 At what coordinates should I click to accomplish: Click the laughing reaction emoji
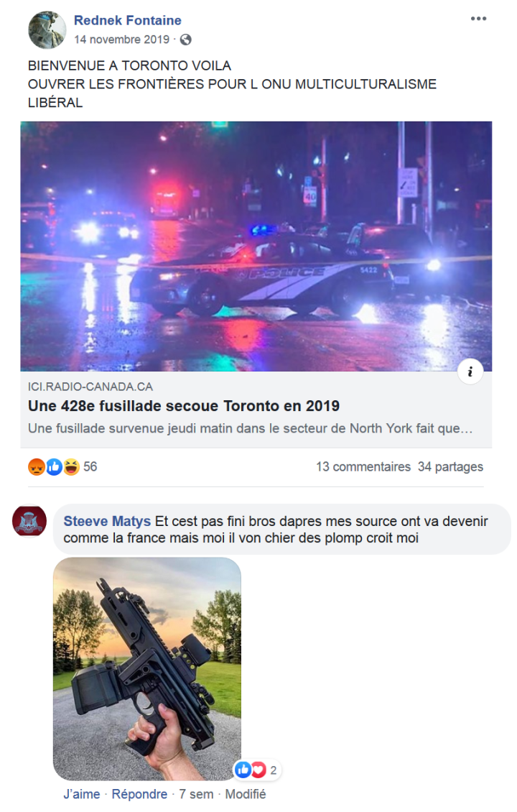71,466
